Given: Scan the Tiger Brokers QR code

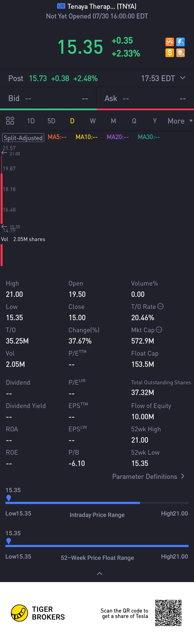Looking at the screenshot, I should [168, 613].
